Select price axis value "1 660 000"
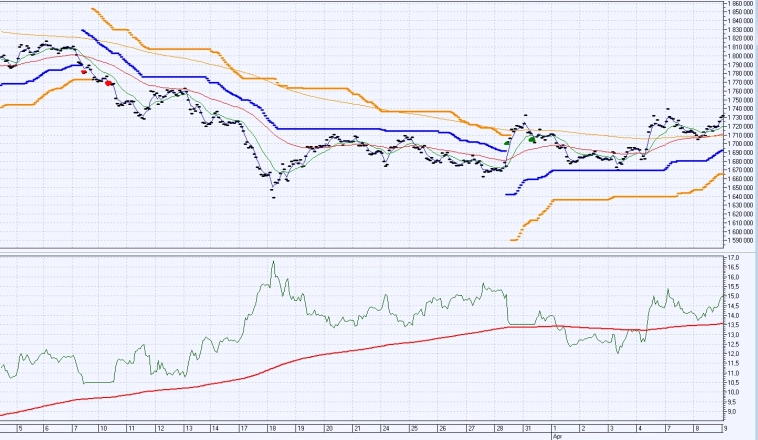This screenshot has width=758, height=440. (x=741, y=179)
